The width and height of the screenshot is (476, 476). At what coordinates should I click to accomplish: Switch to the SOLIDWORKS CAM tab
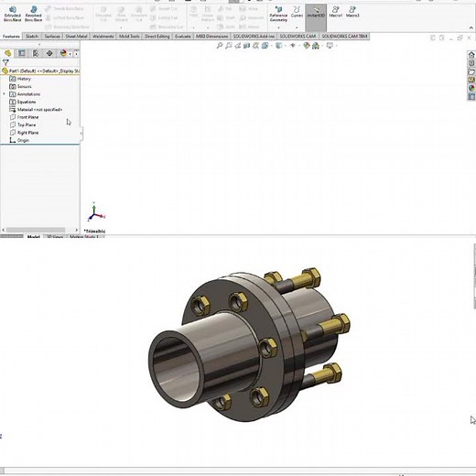(297, 37)
